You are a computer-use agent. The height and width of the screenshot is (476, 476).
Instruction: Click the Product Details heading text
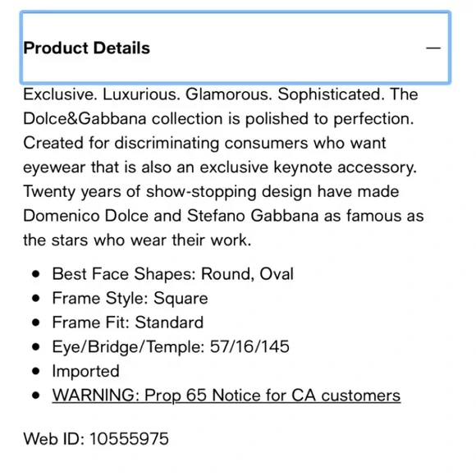click(86, 48)
